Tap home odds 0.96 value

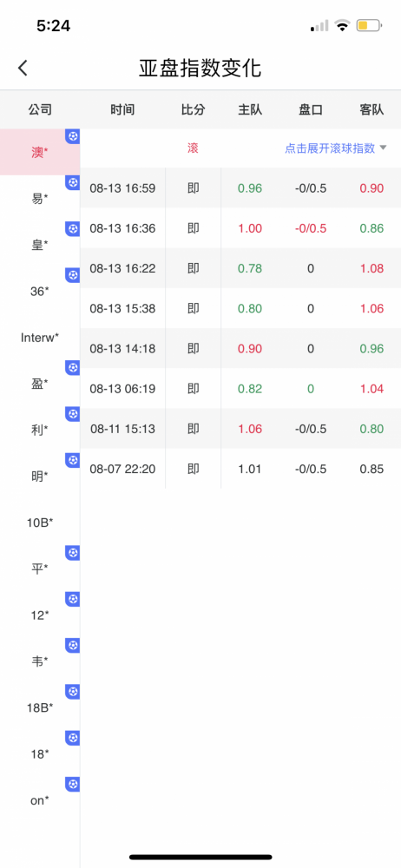250,188
